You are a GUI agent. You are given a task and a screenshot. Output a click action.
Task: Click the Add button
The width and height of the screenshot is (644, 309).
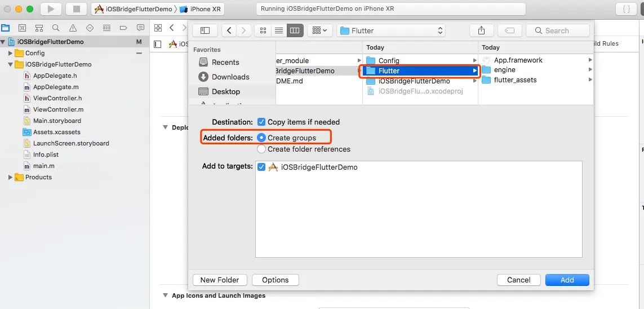567,280
